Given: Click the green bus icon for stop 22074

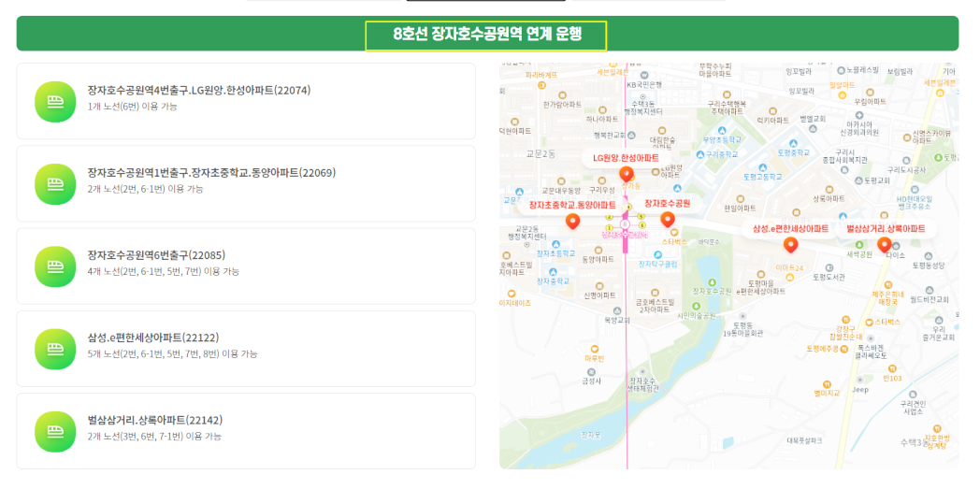Looking at the screenshot, I should tap(55, 101).
